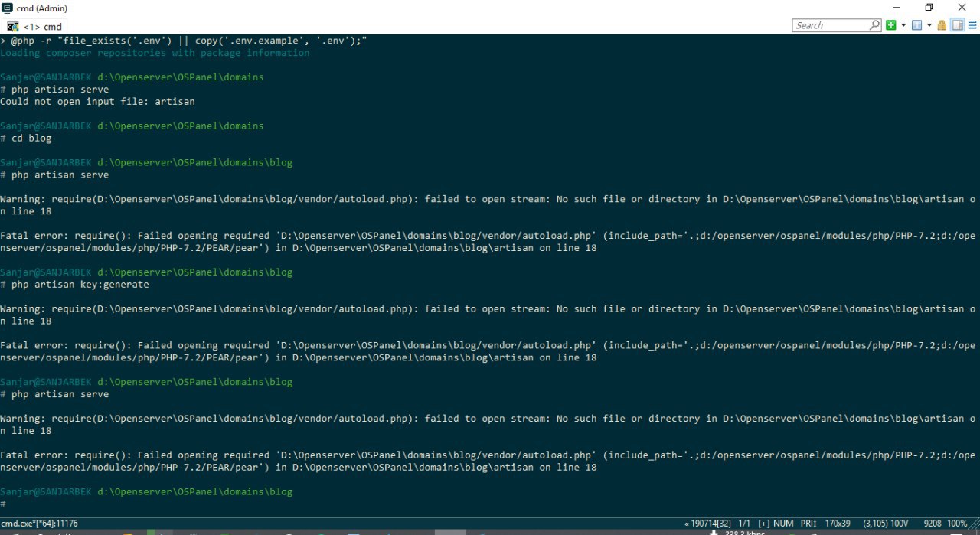The height and width of the screenshot is (535, 980).
Task: Expand the new console dropdown arrow
Action: [x=903, y=25]
